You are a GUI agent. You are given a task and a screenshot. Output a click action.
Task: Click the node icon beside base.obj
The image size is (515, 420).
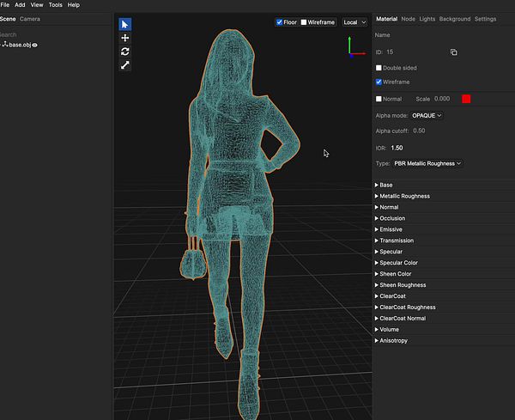[x=5, y=44]
